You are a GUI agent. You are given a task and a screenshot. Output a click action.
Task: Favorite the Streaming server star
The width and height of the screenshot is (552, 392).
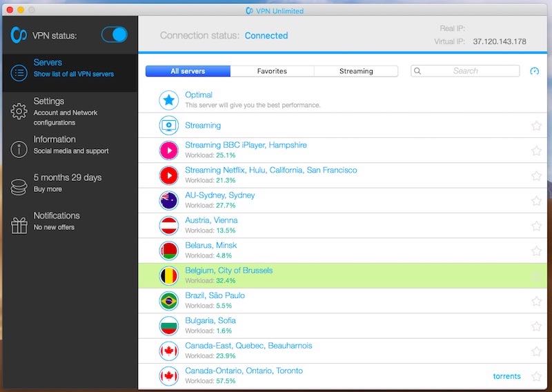536,126
